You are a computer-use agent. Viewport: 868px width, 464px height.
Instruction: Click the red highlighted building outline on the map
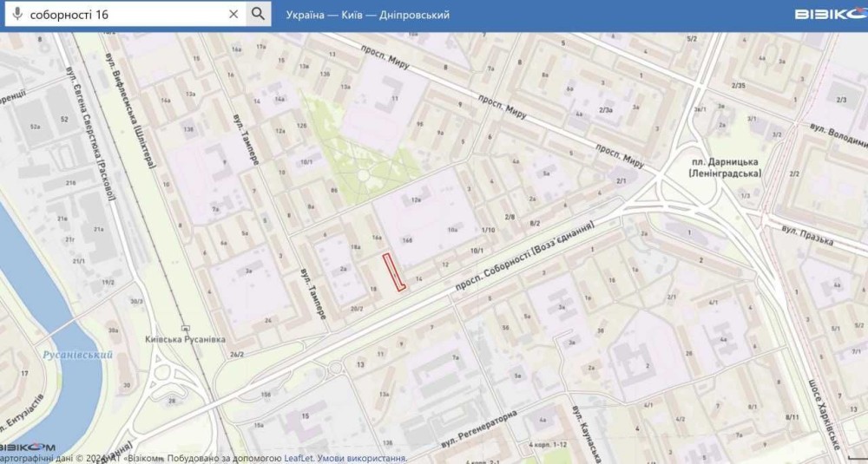pos(394,272)
